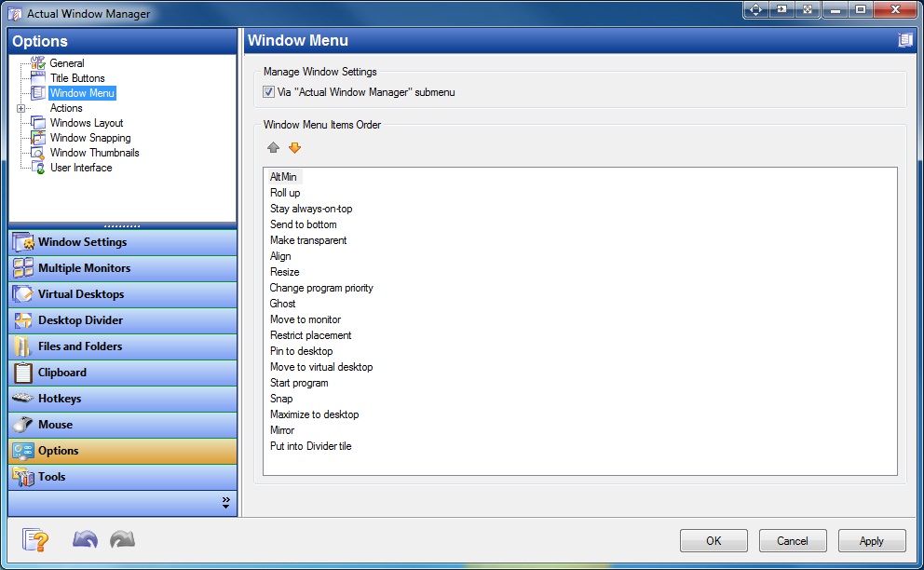Select Align in the items list

coord(280,256)
